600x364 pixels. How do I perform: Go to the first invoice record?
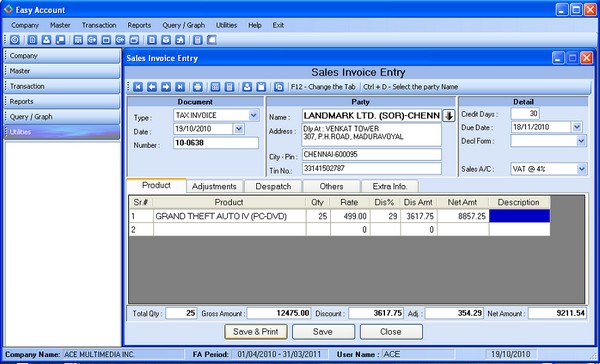coord(138,87)
